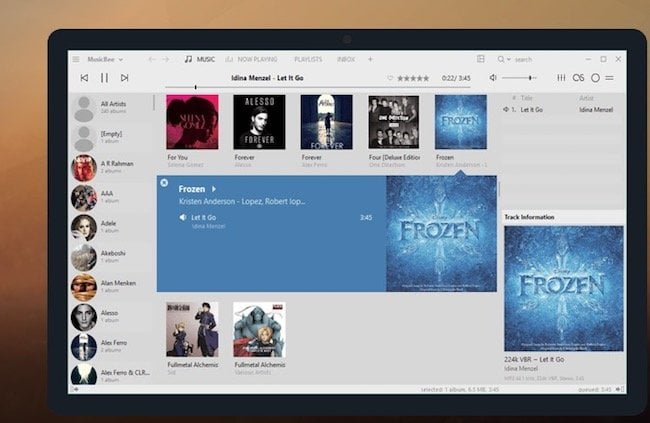Click the selected 1 album status text

click(459, 390)
